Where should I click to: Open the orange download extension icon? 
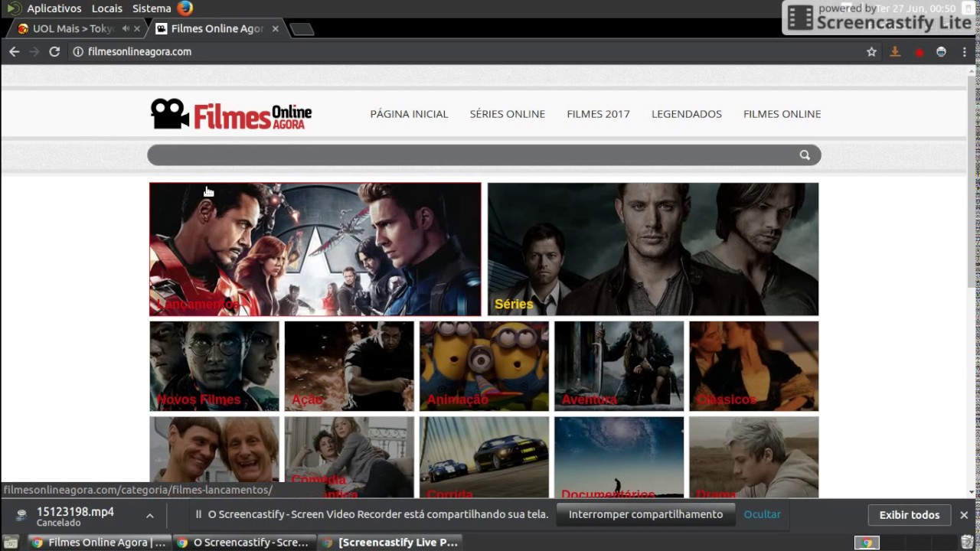tap(894, 51)
